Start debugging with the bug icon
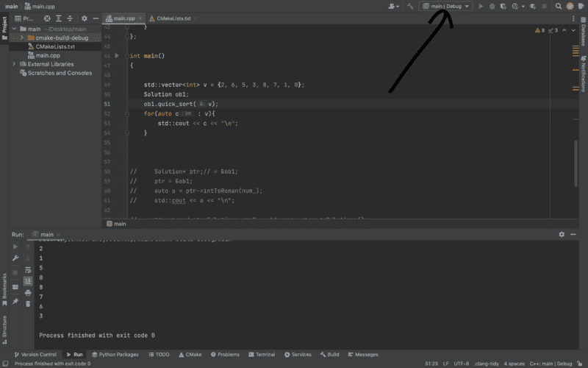Screen dimensions: 588x368 click(492, 6)
